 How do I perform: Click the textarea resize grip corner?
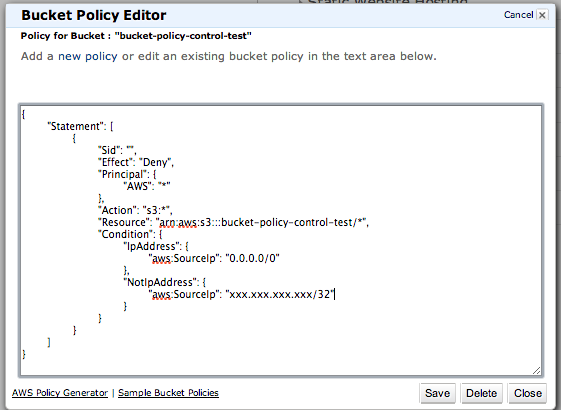click(536, 371)
